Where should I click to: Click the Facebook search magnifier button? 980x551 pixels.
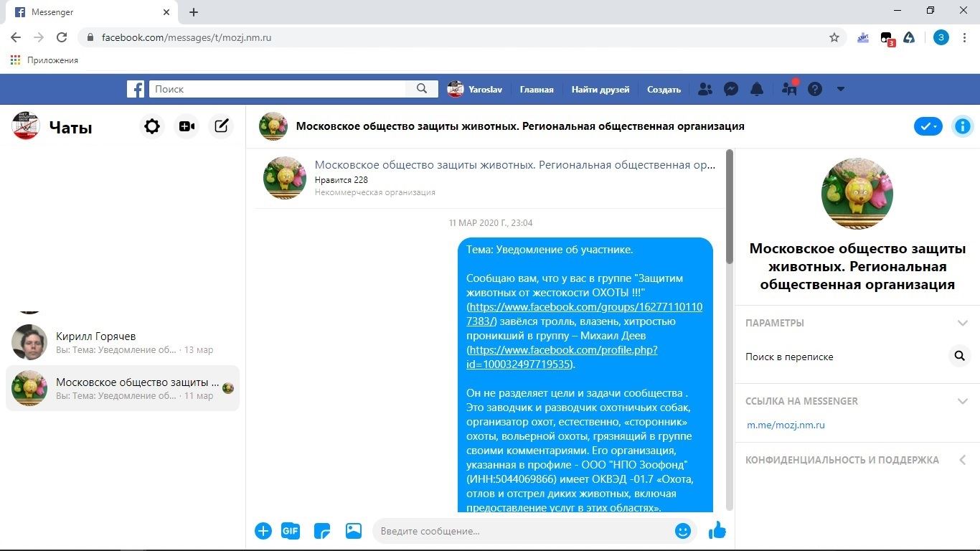422,89
